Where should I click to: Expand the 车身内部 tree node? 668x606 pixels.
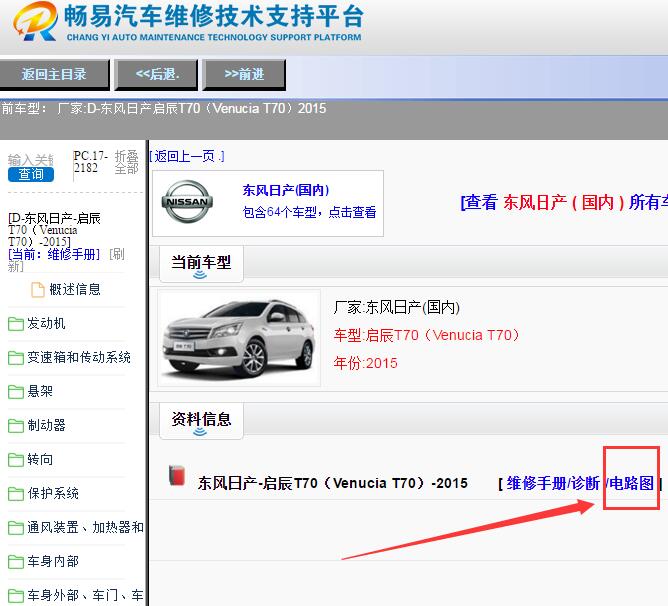pyautogui.click(x=53, y=562)
